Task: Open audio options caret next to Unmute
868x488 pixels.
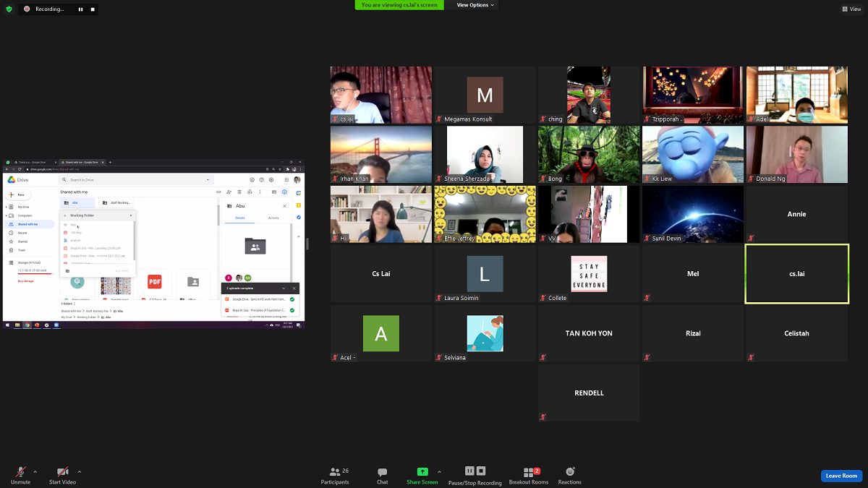Action: (x=35, y=471)
